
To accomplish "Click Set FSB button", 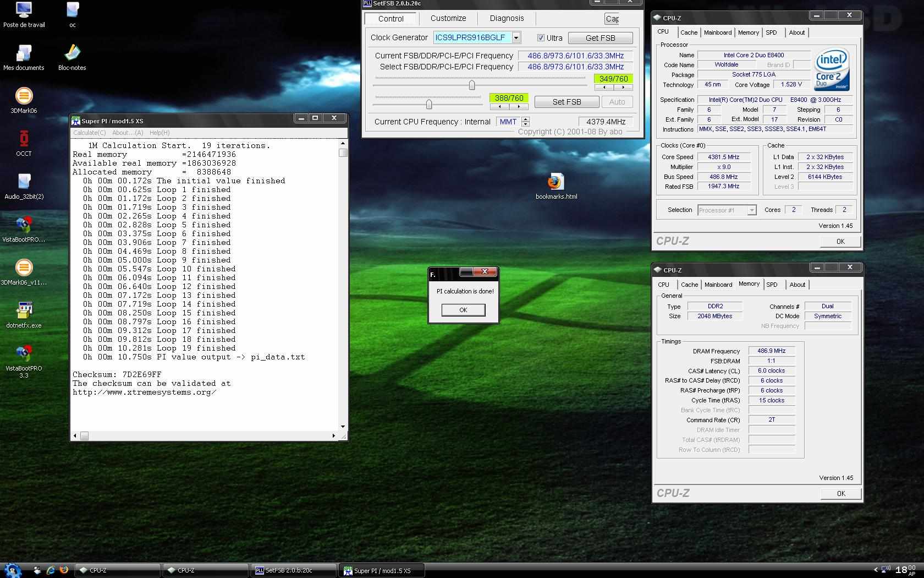I will pos(566,102).
